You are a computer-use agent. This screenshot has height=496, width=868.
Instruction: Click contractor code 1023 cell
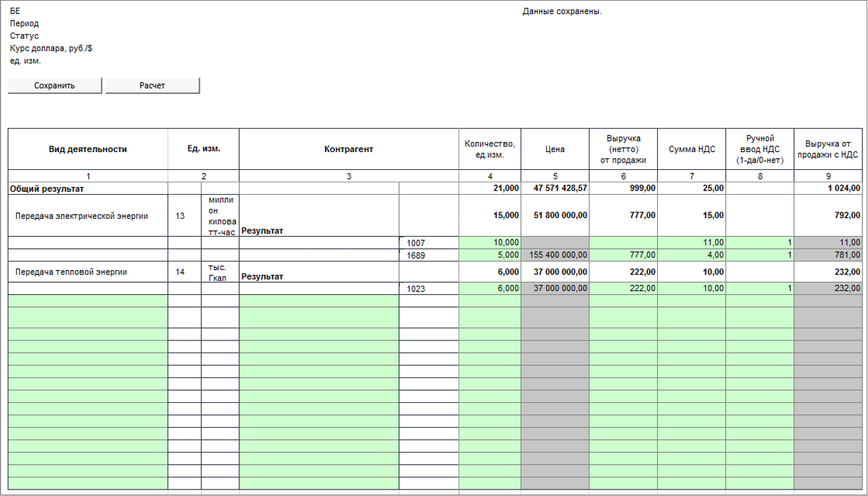(x=429, y=289)
